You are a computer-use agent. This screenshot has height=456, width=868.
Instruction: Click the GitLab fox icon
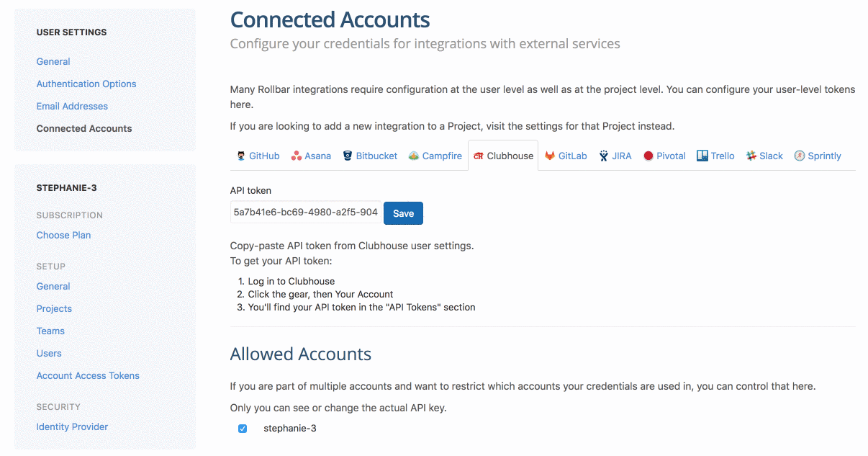click(550, 156)
